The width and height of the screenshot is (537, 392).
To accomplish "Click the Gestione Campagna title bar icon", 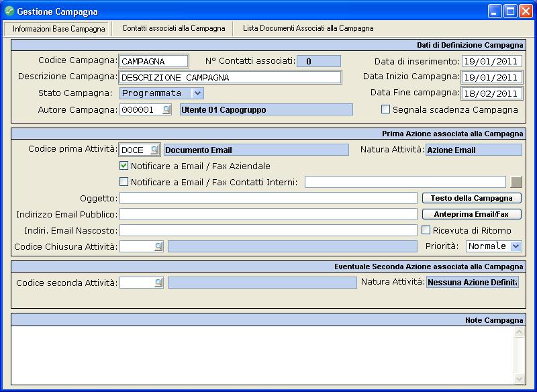I will (x=9, y=11).
